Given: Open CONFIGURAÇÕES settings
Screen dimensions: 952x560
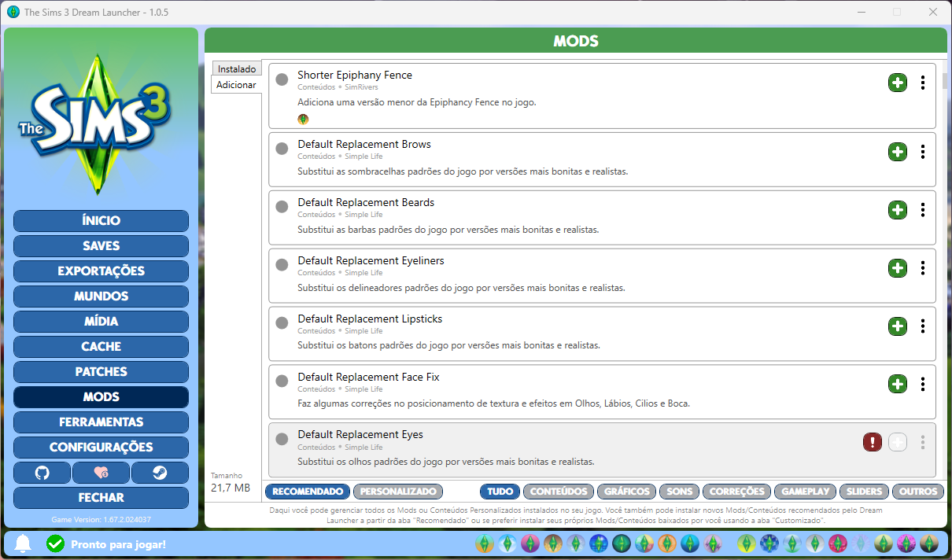Looking at the screenshot, I should click(x=101, y=448).
